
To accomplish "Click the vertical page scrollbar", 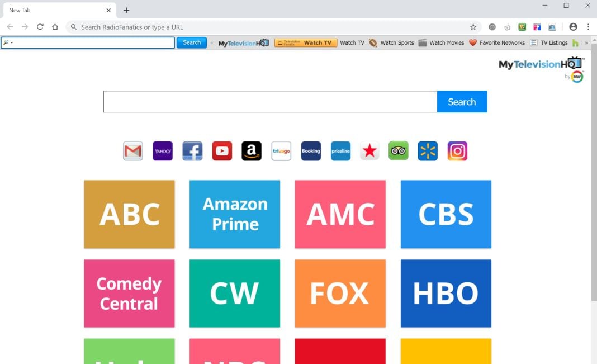I will [x=594, y=171].
